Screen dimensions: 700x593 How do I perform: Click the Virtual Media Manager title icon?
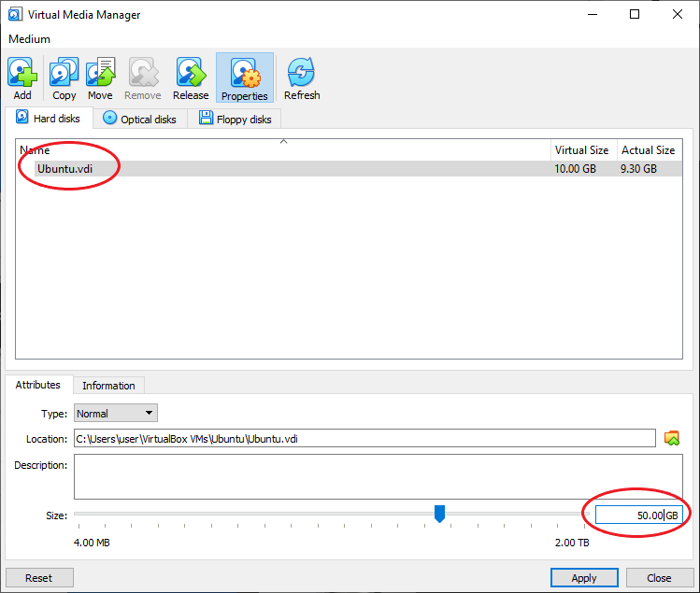tap(15, 14)
